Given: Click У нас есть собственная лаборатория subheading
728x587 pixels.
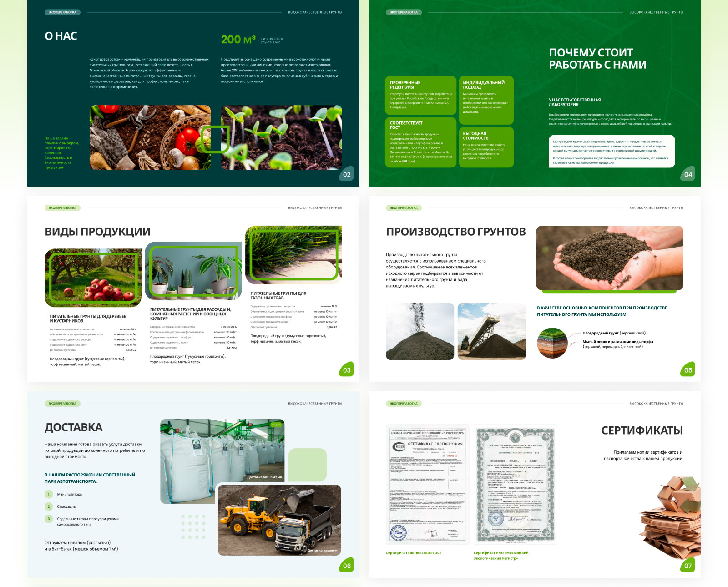Looking at the screenshot, I should point(575,102).
